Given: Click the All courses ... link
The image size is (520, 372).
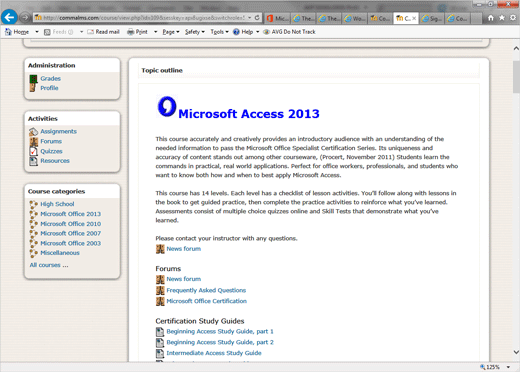Looking at the screenshot, I should tap(49, 265).
